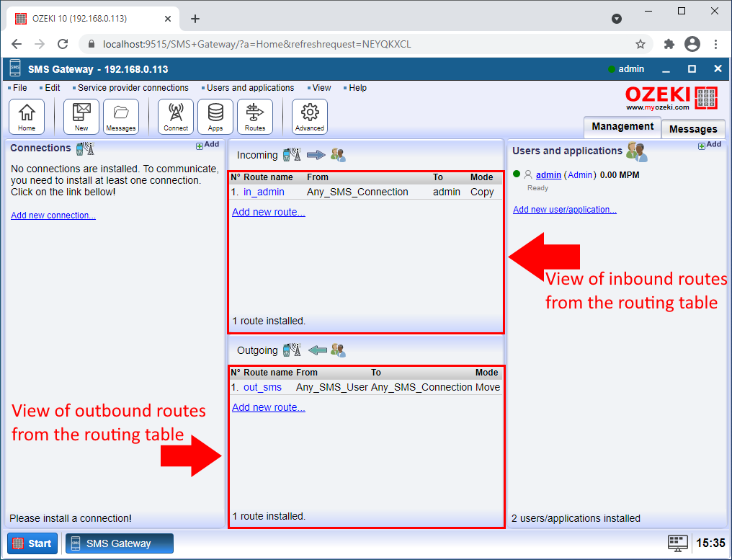Click the New message toolbar icon
Screen dimensions: 732x560
(x=81, y=117)
